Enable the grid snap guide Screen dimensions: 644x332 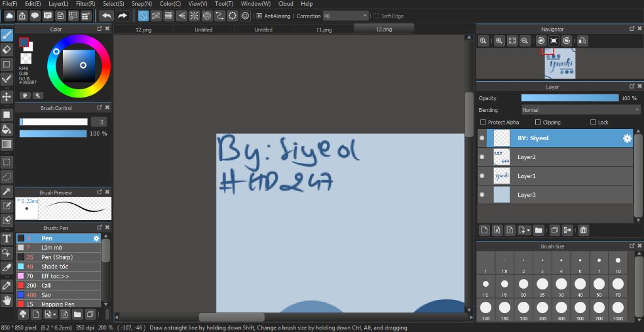coord(168,16)
